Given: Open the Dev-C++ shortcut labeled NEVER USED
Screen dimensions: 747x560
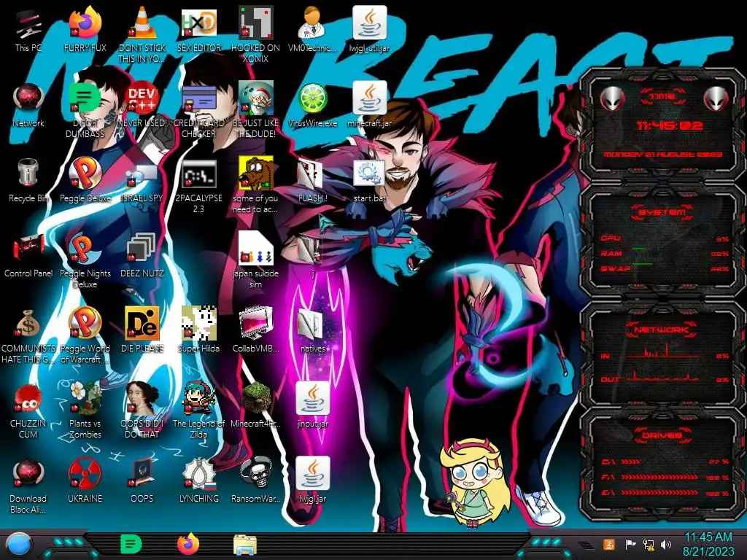Looking at the screenshot, I should click(x=142, y=98).
